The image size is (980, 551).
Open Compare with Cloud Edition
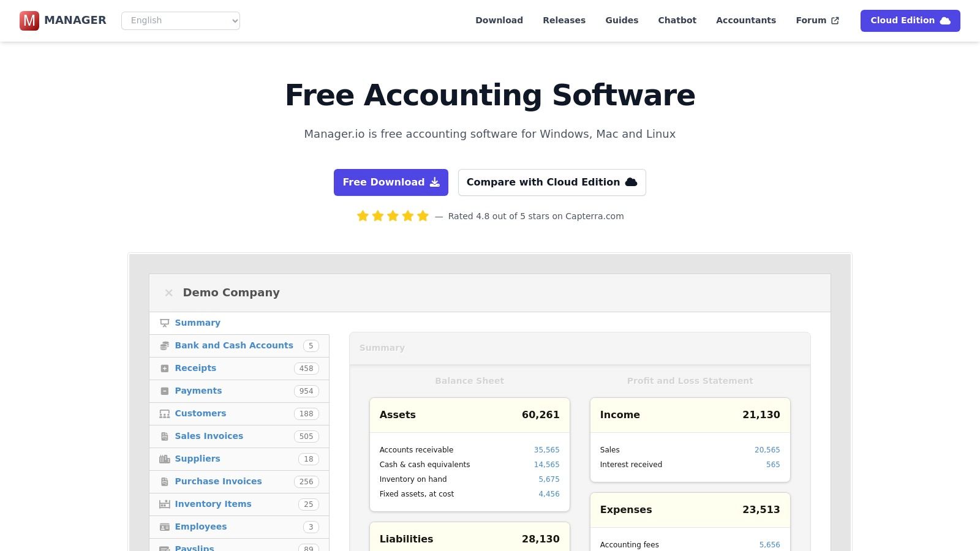click(551, 182)
